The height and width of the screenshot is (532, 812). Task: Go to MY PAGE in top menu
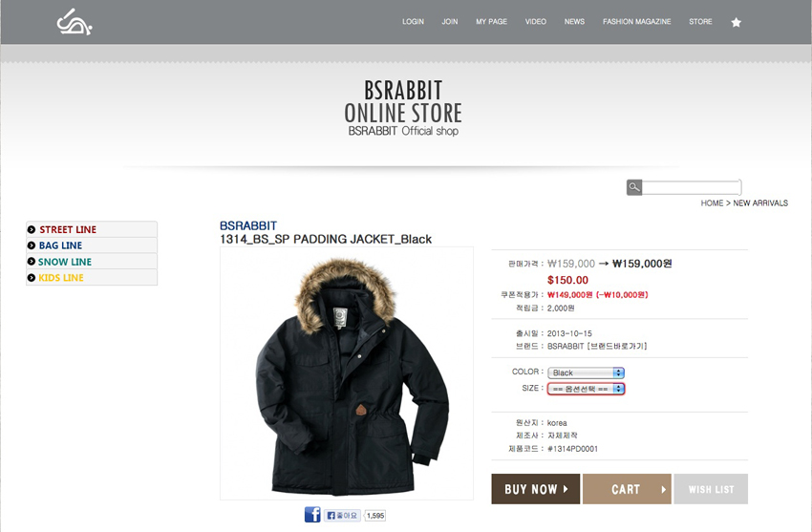tap(491, 22)
